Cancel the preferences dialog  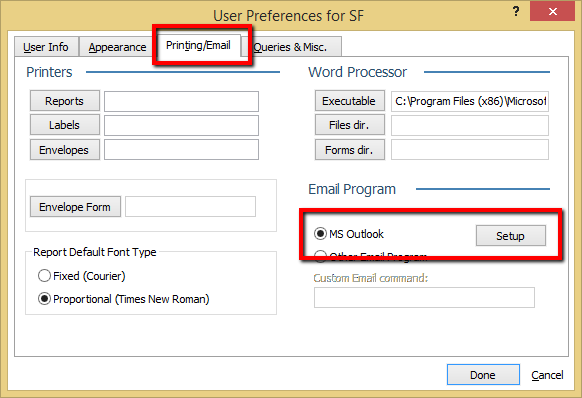pos(547,375)
